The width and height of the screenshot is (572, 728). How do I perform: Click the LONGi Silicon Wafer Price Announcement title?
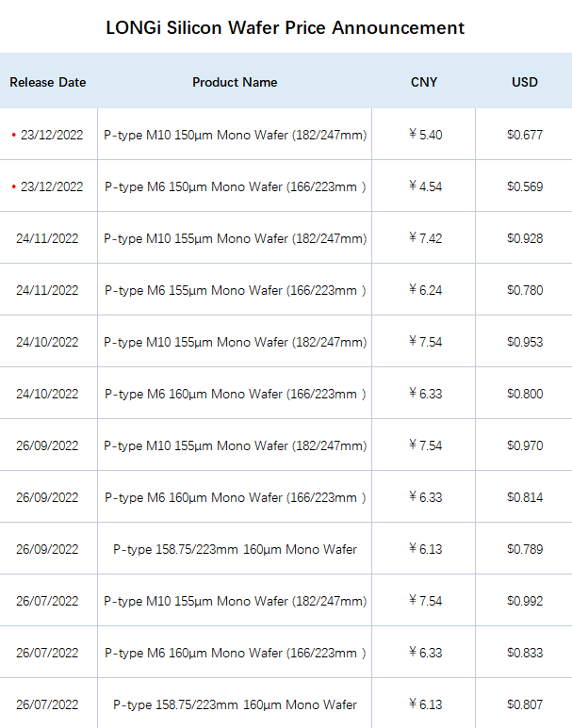[286, 28]
